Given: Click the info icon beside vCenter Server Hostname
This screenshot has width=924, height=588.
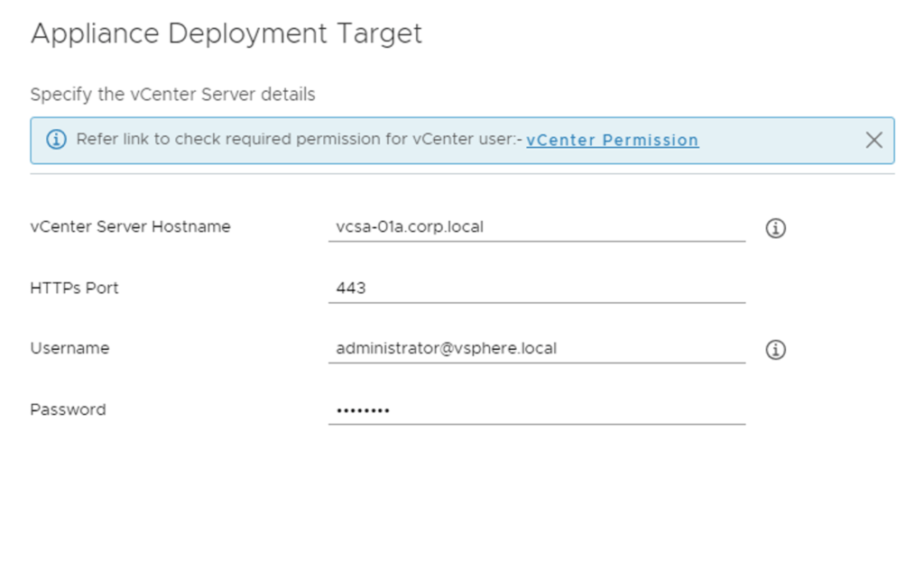Looking at the screenshot, I should pyautogui.click(x=775, y=228).
